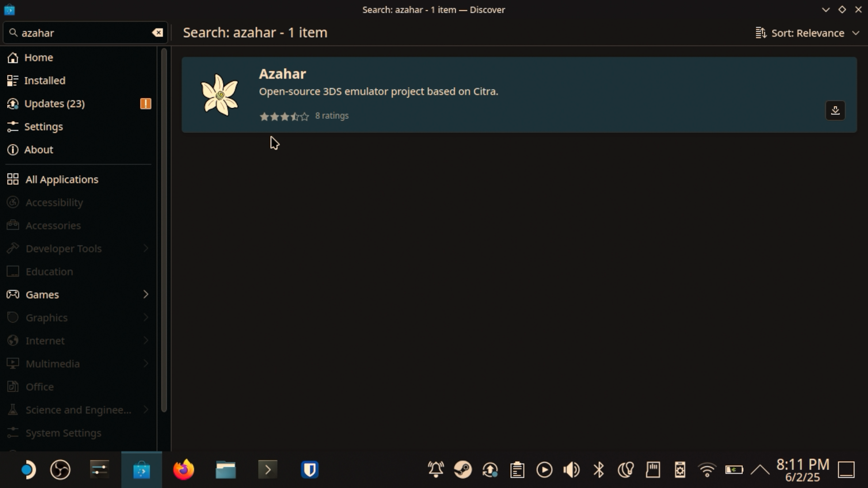Open the Azahar flower app icon
This screenshot has height=488, width=868.
[220, 95]
